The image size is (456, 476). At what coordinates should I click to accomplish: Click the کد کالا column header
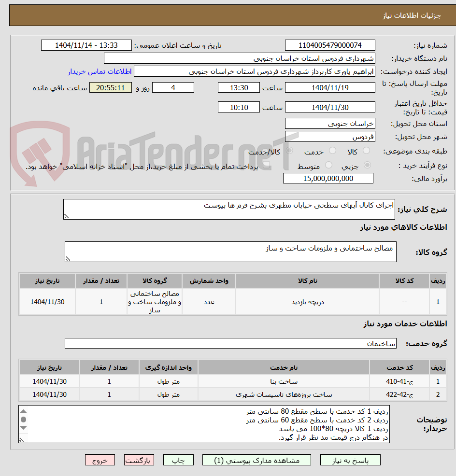[404, 281]
